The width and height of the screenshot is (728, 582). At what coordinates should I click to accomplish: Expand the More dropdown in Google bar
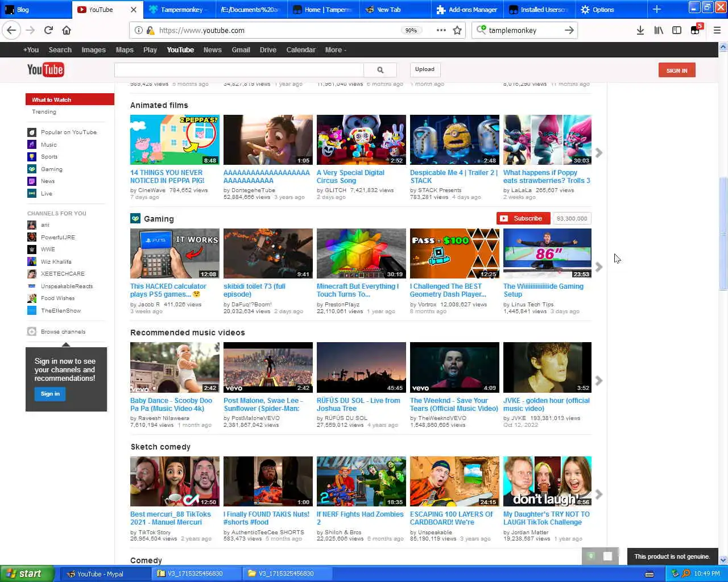click(336, 50)
